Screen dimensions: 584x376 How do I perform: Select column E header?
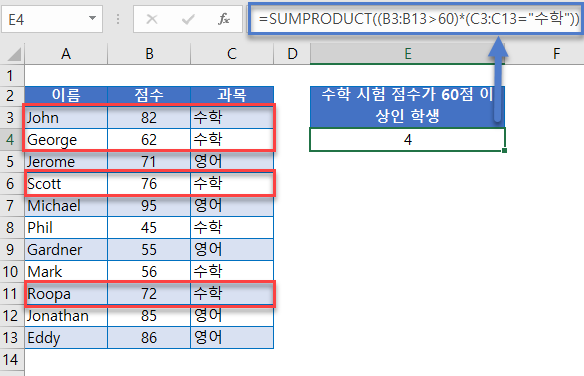pyautogui.click(x=407, y=54)
